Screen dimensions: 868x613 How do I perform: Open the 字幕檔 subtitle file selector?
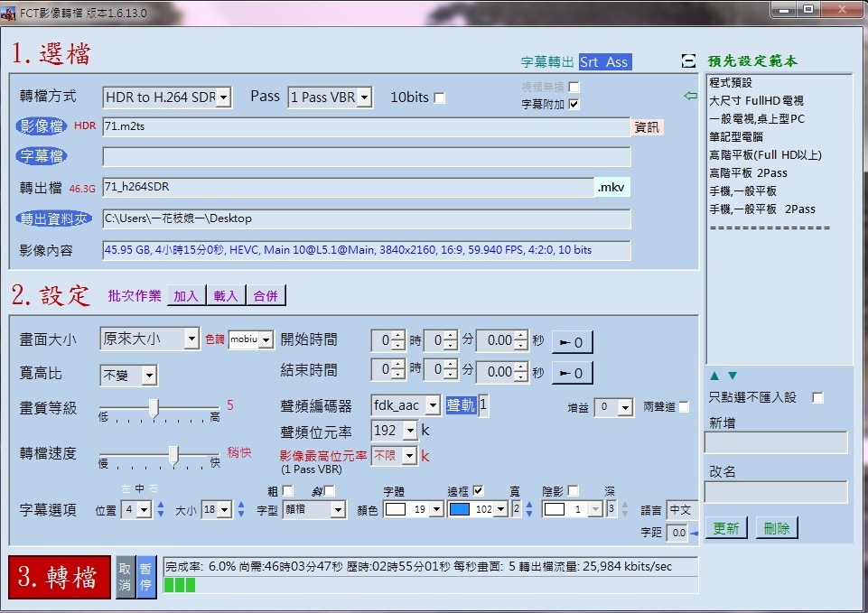[41, 156]
